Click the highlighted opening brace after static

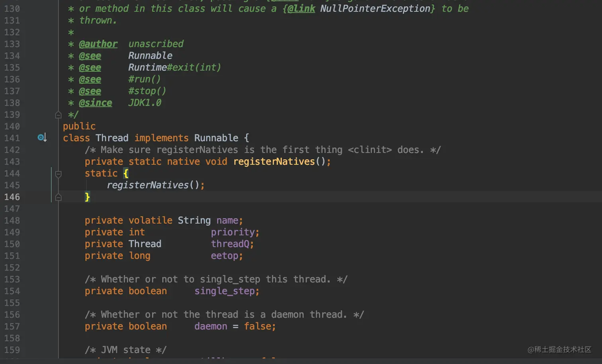coord(126,173)
